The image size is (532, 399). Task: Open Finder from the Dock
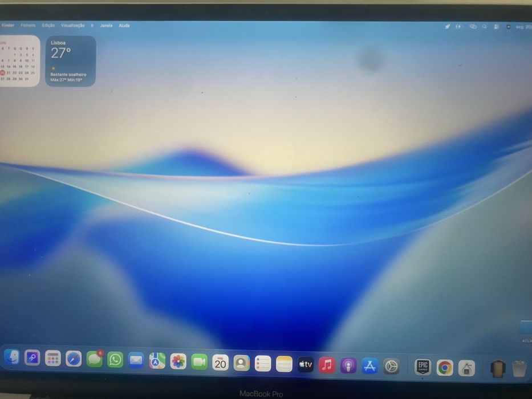11,357
